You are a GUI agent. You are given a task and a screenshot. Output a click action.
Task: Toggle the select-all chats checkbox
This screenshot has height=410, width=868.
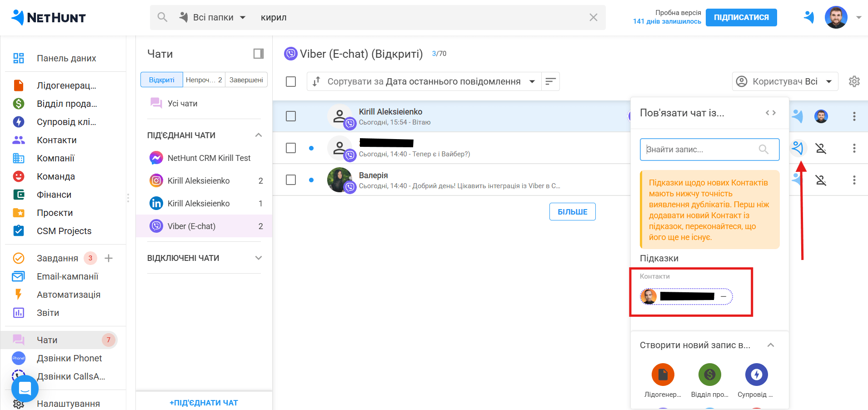291,81
